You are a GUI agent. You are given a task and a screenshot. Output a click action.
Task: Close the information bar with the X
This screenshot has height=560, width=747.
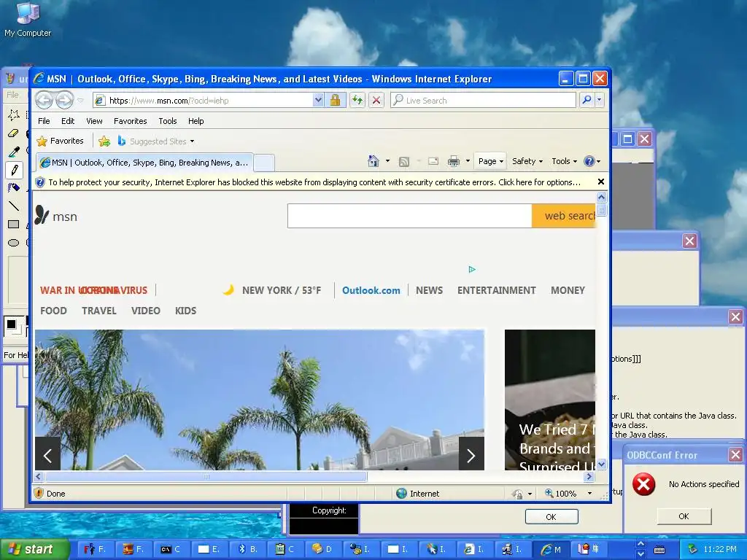[x=601, y=182]
